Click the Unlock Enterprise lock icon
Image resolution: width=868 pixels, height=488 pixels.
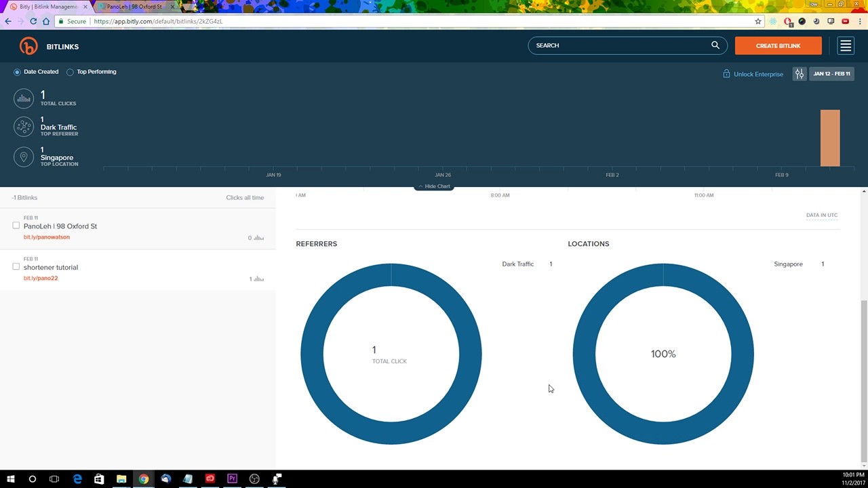(x=726, y=74)
